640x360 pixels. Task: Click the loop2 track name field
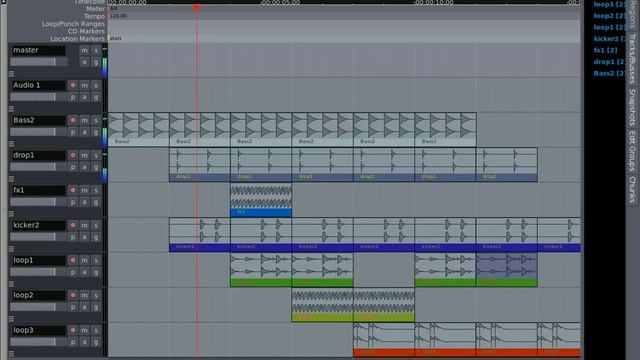38,295
